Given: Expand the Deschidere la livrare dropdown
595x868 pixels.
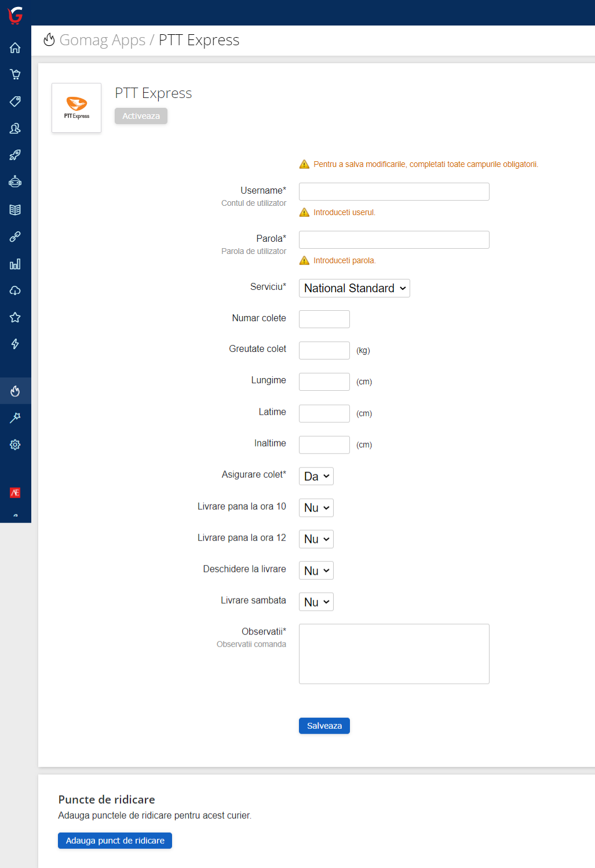Looking at the screenshot, I should click(316, 571).
